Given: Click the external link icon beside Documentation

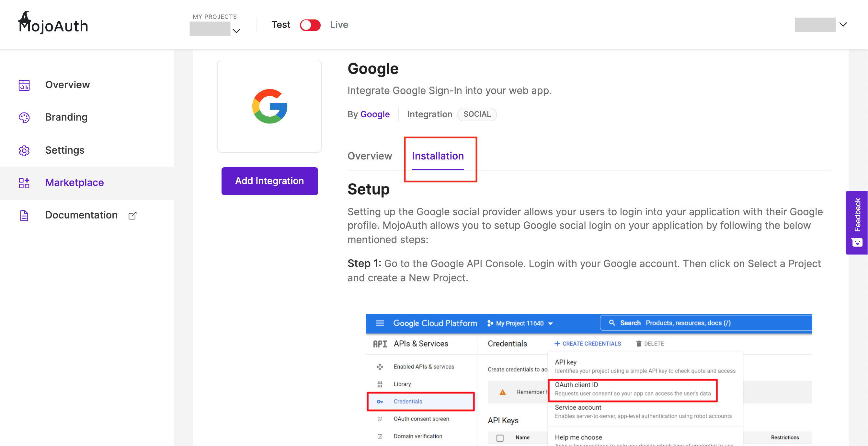Looking at the screenshot, I should 132,216.
